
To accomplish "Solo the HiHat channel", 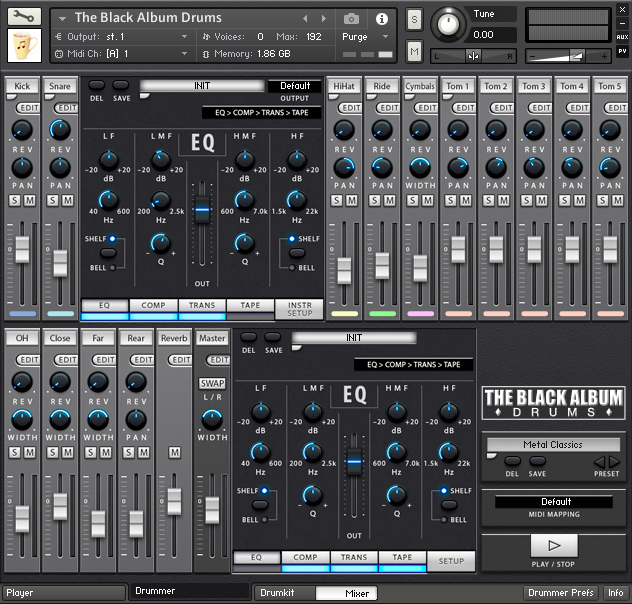I will click(337, 200).
